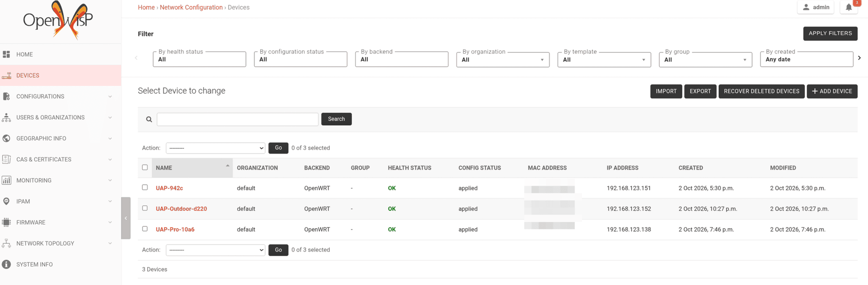Click the Home dashboard icon in sidebar

click(x=7, y=54)
